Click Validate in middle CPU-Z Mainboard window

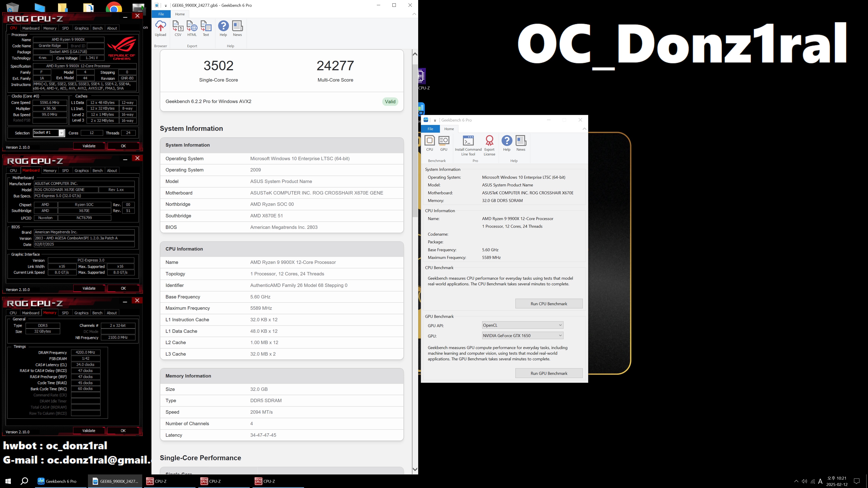[x=89, y=289]
